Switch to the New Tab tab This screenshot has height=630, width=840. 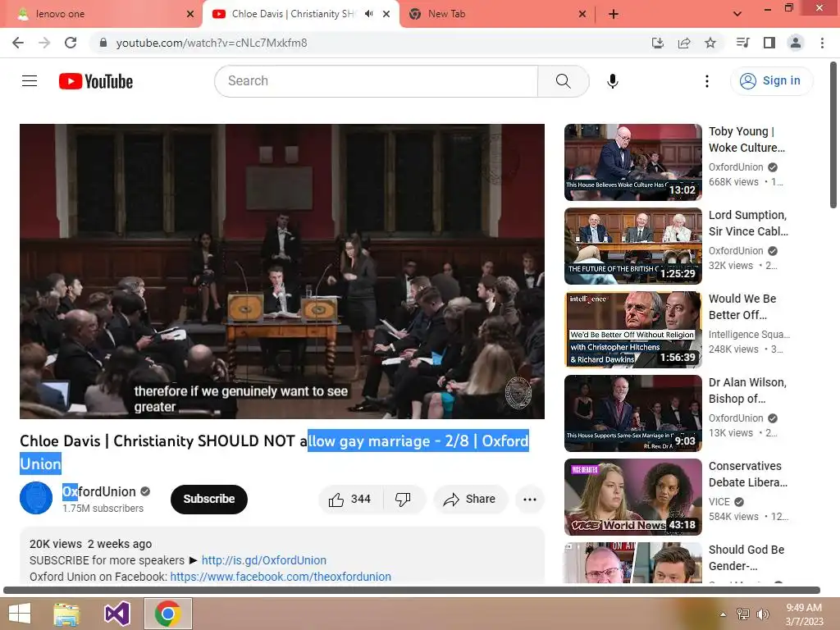click(x=496, y=14)
